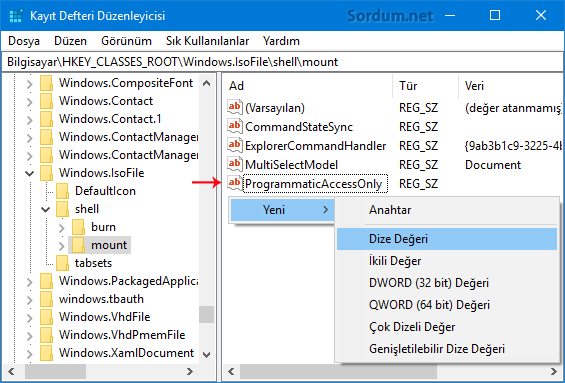Click the DefaultIcon folder icon
Viewport: 565px width, 383px height.
coord(62,191)
